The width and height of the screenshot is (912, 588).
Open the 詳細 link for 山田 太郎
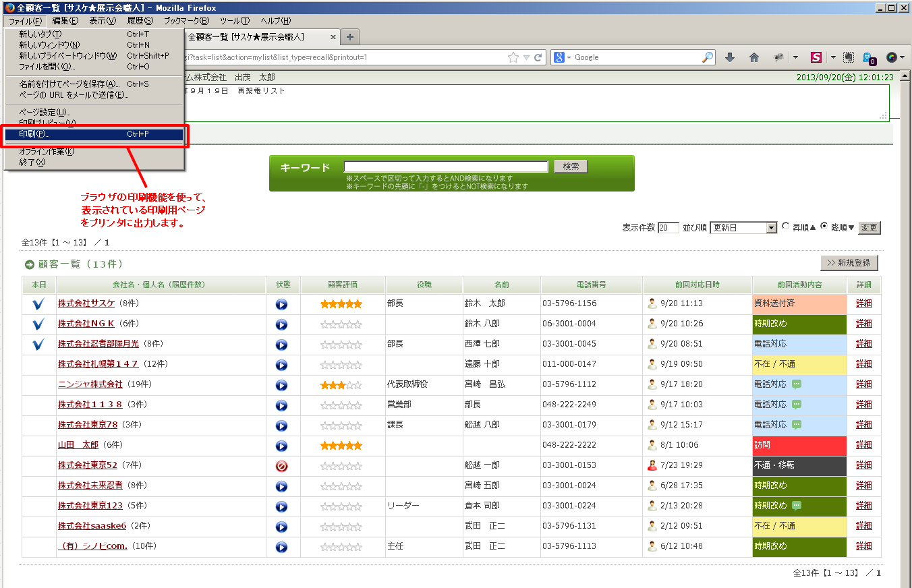click(x=863, y=445)
